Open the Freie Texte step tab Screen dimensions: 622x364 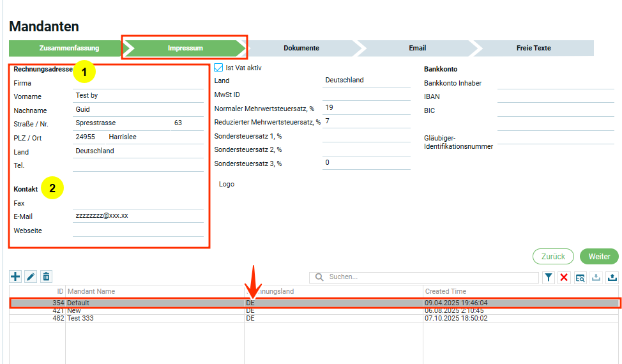[533, 49]
